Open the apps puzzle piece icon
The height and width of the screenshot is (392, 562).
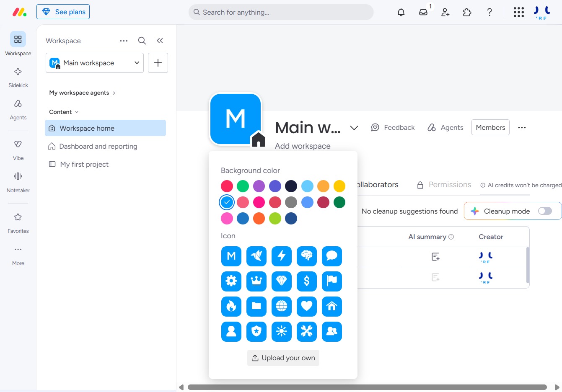[x=467, y=12]
